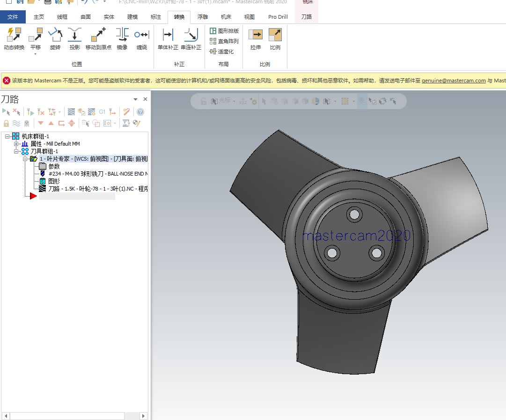Close the 刀路 toolpaths panel
This screenshot has width=506, height=420.
(145, 99)
